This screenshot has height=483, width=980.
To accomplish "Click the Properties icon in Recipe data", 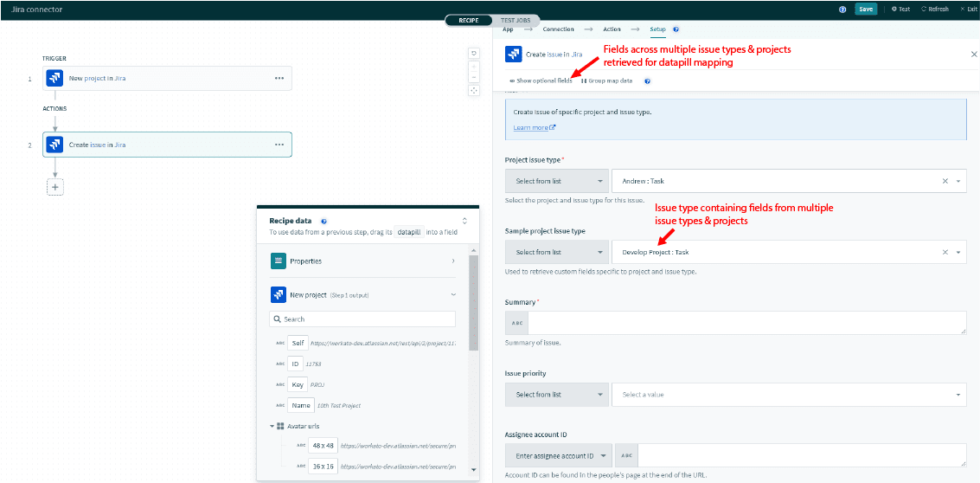I will click(x=279, y=261).
